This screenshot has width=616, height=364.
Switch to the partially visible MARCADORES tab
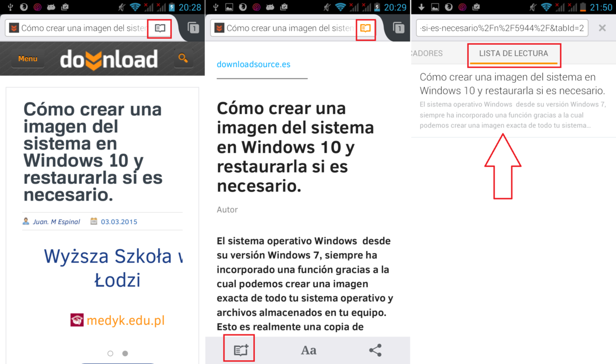(x=427, y=53)
